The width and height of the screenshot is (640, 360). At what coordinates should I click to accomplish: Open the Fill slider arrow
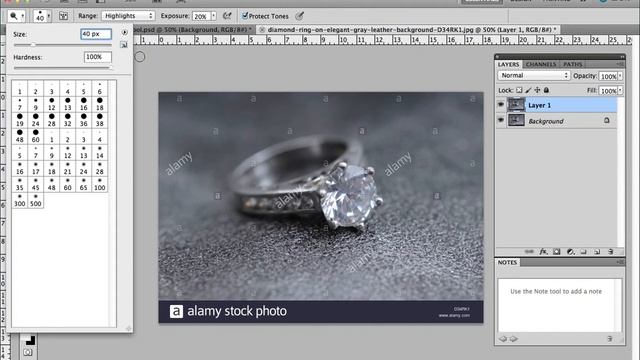(x=620, y=91)
